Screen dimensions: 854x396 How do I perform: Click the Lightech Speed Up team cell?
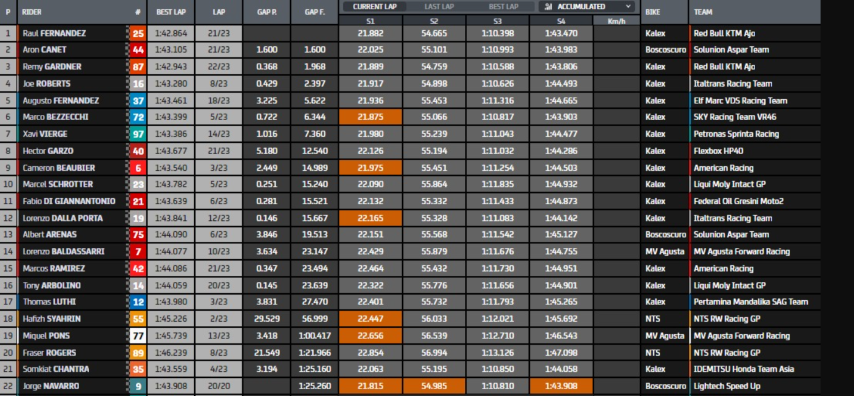click(755, 386)
